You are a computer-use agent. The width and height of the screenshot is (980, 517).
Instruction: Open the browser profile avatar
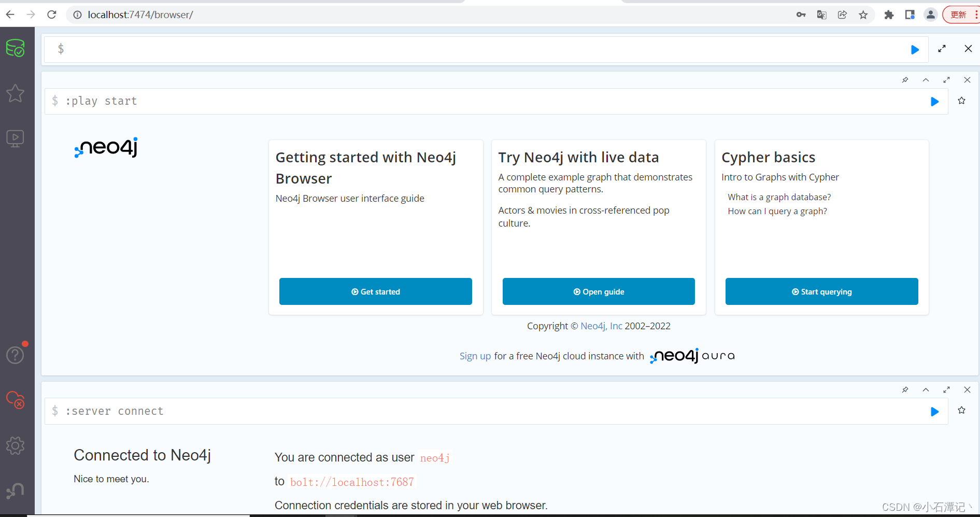coord(931,15)
